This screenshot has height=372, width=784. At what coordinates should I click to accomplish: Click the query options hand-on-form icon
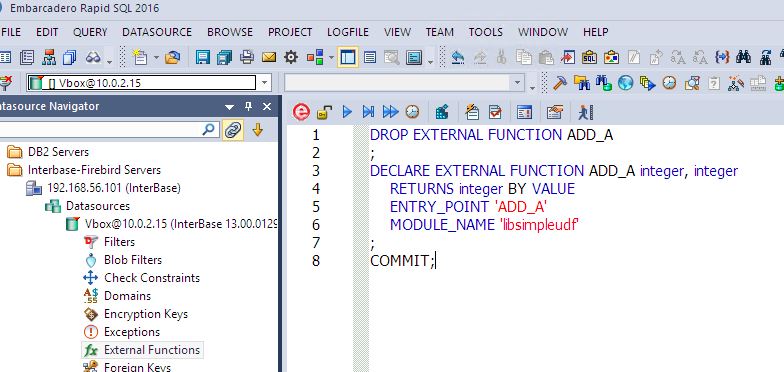[554, 112]
